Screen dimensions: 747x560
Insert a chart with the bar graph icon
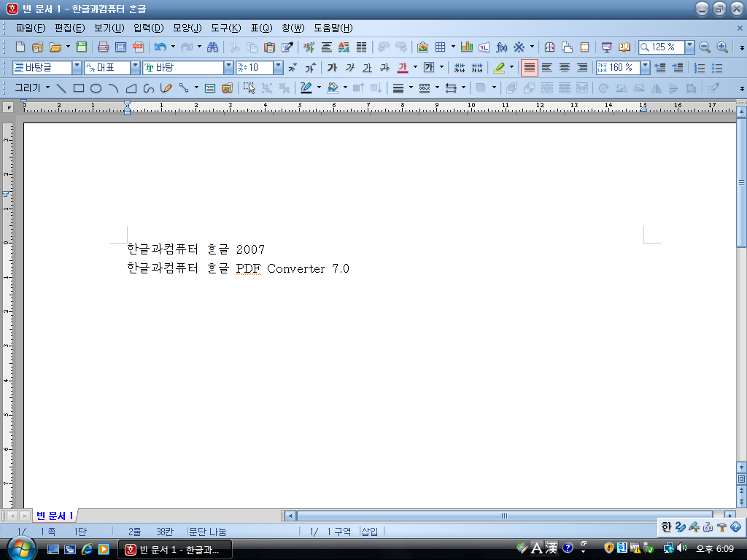[x=467, y=47]
